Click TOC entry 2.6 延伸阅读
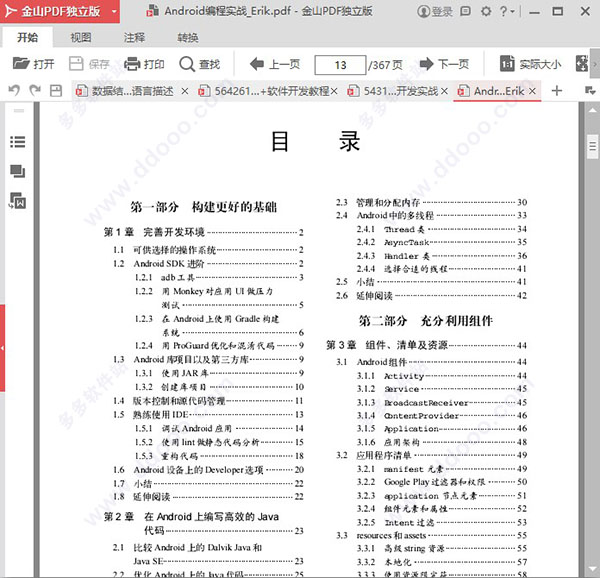This screenshot has height=578, width=600. pyautogui.click(x=431, y=295)
